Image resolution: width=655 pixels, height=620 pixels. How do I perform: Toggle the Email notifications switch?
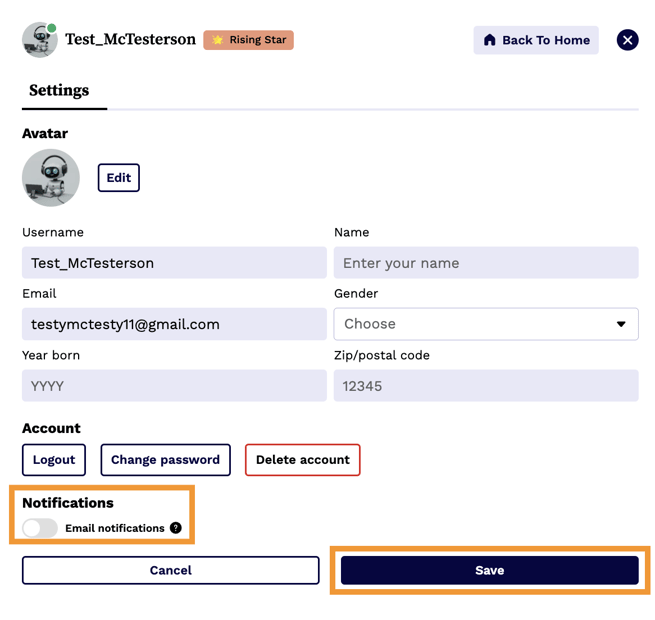(40, 528)
